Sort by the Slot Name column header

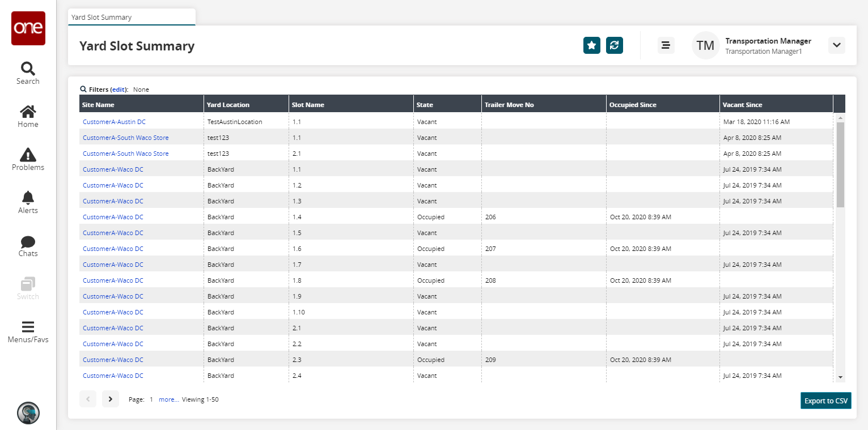click(352, 105)
